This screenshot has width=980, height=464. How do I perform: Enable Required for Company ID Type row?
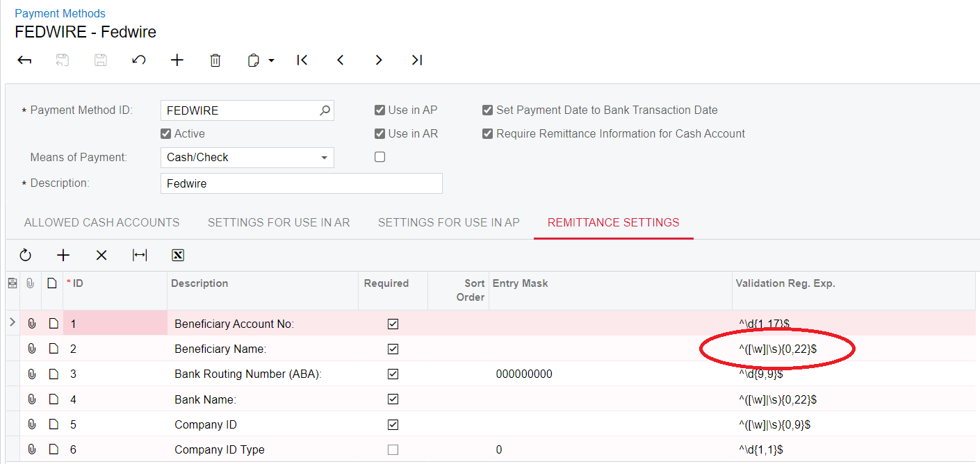[393, 449]
